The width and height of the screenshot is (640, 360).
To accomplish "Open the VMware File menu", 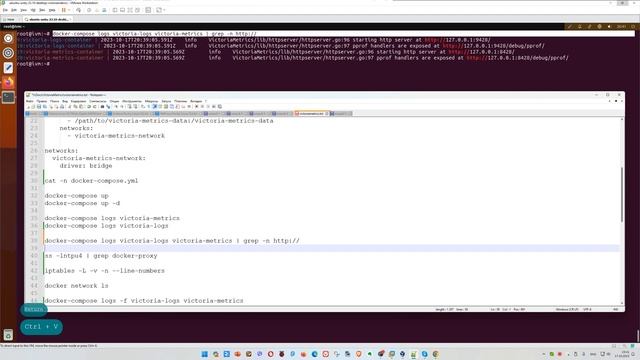I will (x=5, y=10).
